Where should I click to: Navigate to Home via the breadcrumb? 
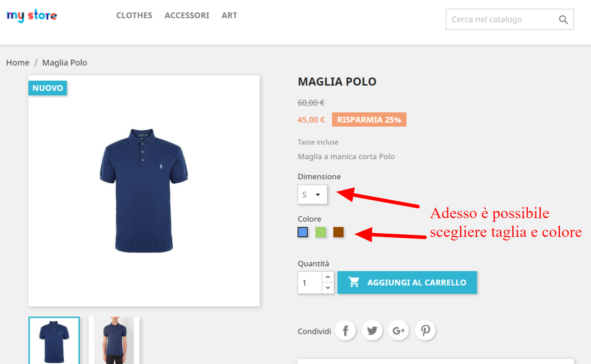click(x=17, y=62)
